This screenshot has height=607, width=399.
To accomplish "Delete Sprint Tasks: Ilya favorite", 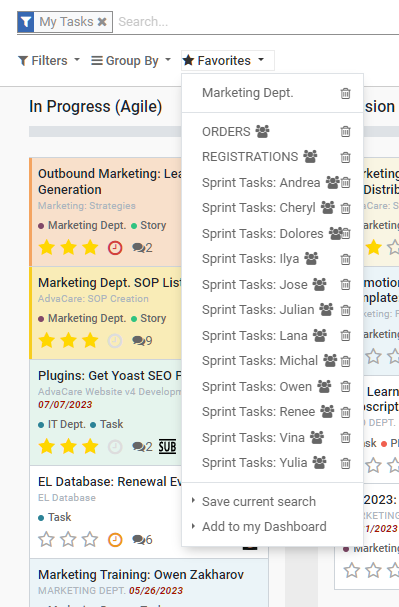I will 345,259.
